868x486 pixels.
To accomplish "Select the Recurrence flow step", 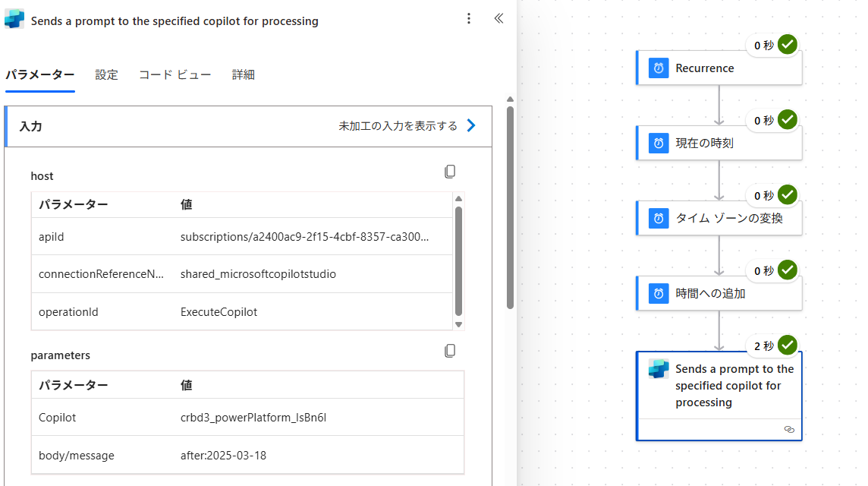I will [719, 68].
